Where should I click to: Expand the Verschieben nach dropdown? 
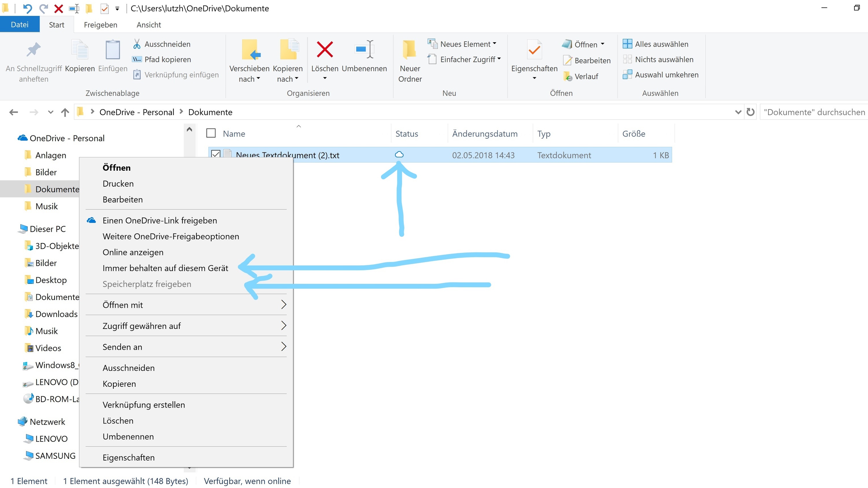(x=258, y=78)
